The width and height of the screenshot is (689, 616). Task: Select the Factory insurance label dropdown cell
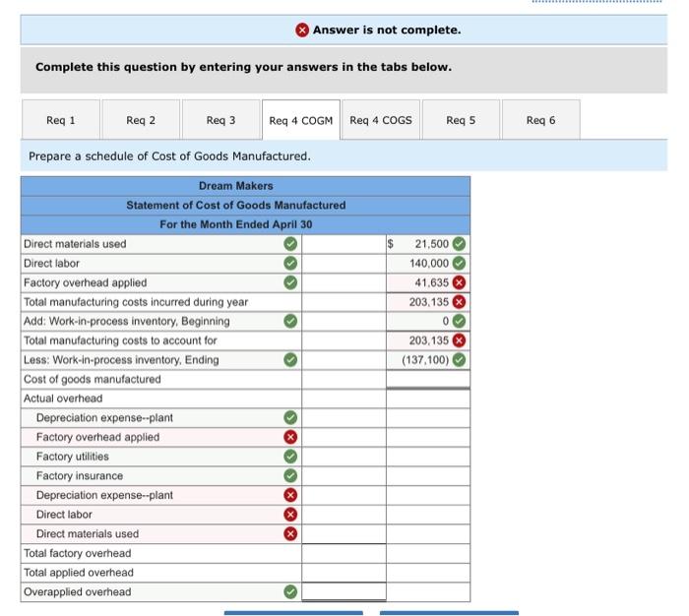161,475
